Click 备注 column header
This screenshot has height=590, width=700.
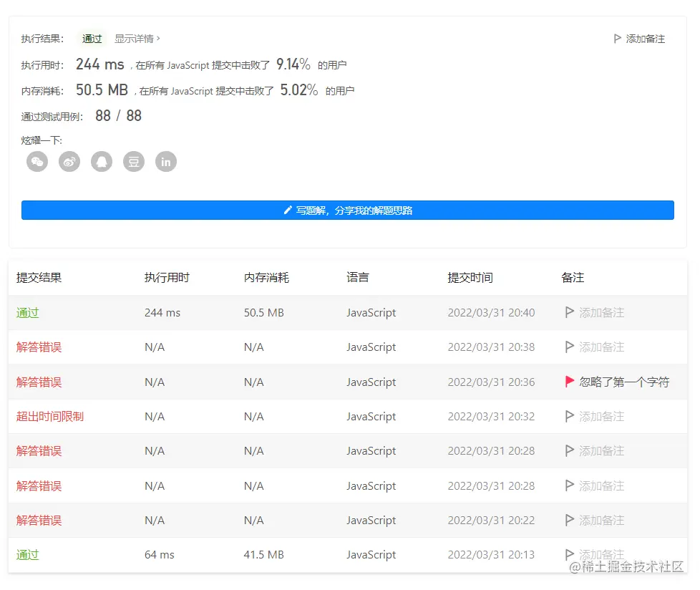(573, 277)
